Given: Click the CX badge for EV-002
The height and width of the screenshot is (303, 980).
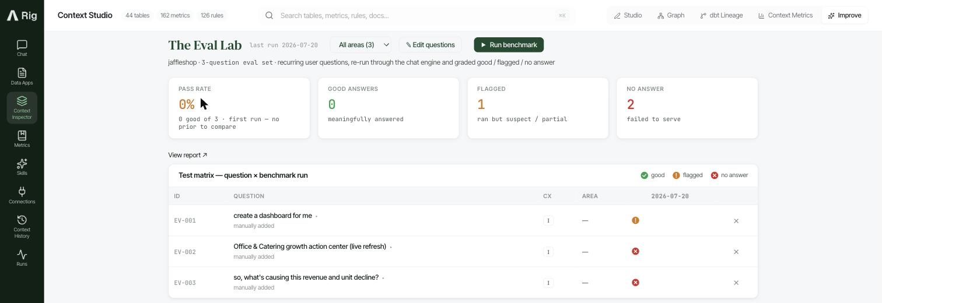Looking at the screenshot, I should coord(548,252).
